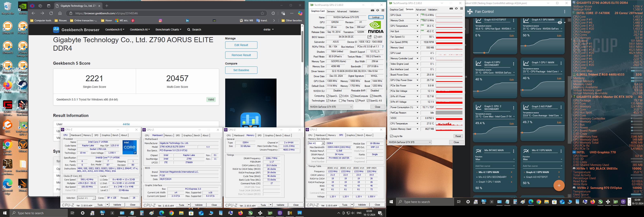Click the 44rtie user link

(x=126, y=124)
